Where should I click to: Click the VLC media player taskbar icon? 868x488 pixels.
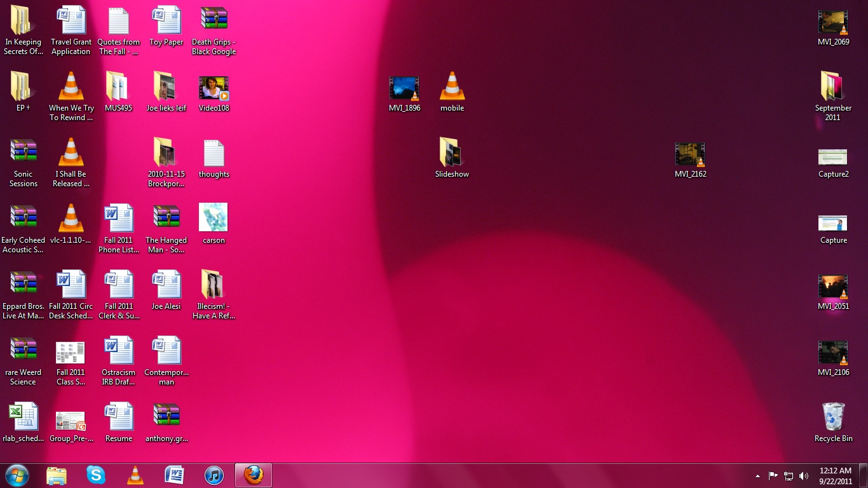coord(135,475)
